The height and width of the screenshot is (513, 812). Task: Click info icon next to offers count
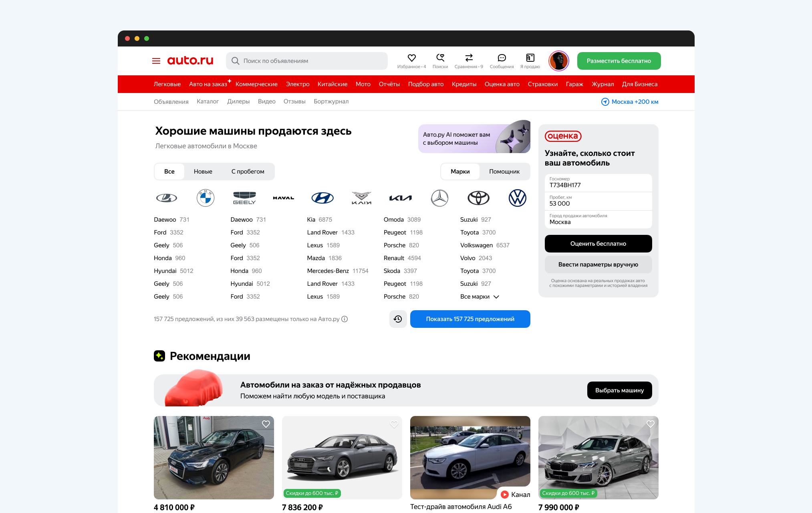pos(345,319)
